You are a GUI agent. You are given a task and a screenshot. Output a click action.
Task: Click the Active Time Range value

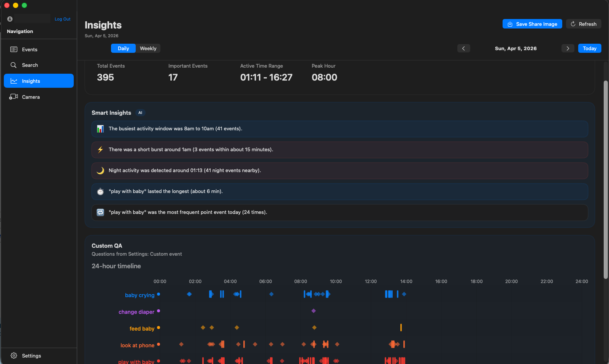tap(266, 77)
